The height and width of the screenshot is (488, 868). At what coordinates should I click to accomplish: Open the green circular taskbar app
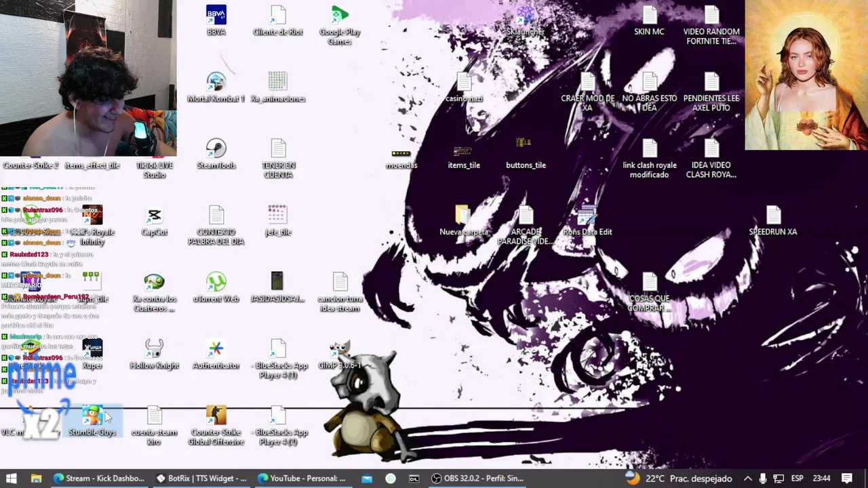coord(390,478)
